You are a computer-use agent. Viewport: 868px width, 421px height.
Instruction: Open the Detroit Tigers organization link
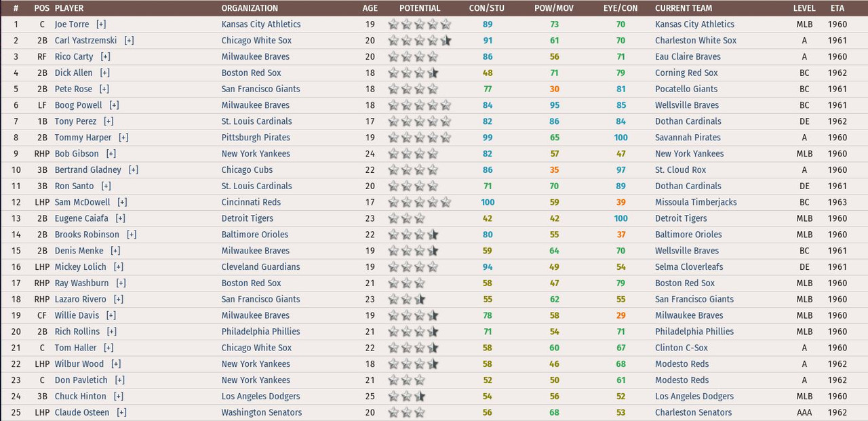point(248,219)
